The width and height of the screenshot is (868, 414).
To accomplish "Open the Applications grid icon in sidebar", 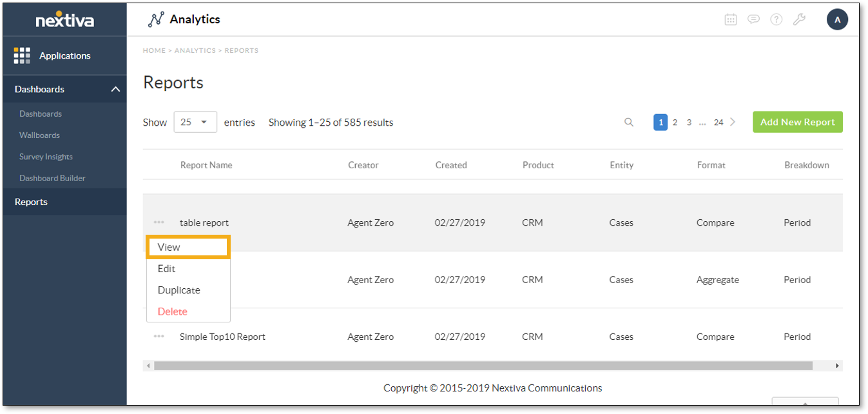I will [x=21, y=55].
